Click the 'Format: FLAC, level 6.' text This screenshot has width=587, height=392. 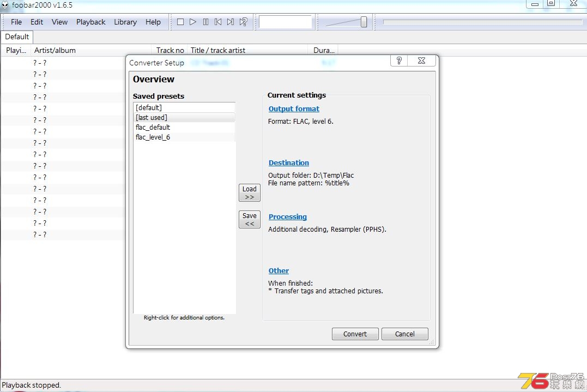click(301, 121)
